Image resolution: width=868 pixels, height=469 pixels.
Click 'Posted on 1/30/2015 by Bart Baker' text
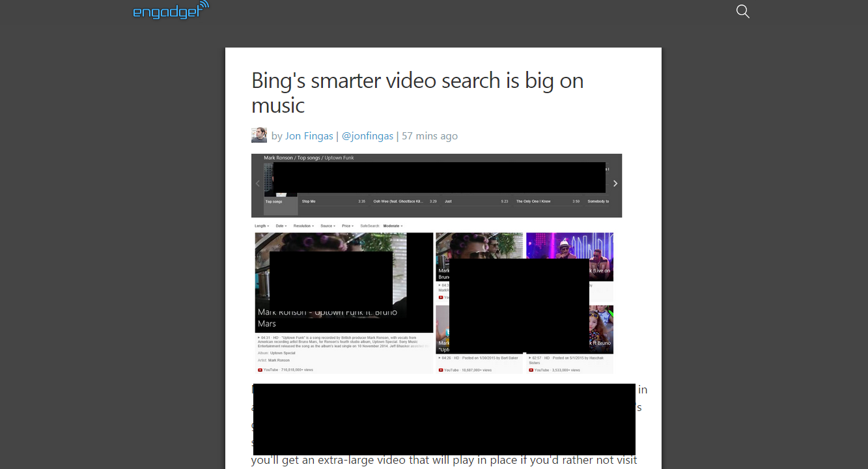[x=492, y=360]
